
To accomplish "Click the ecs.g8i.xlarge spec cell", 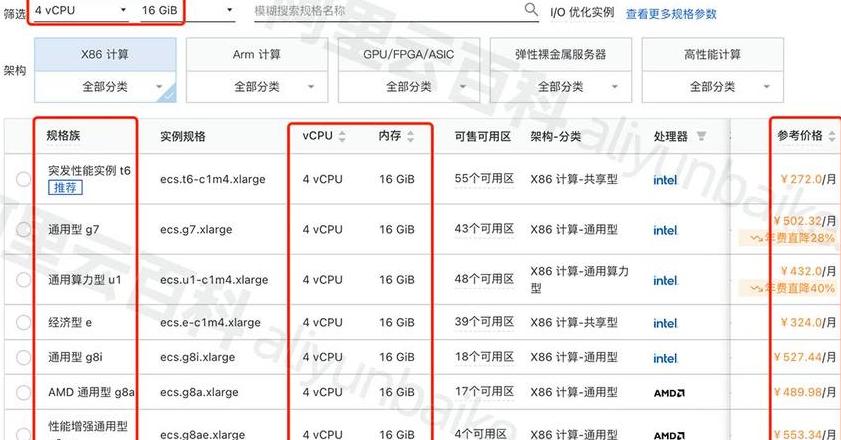I will (x=197, y=357).
